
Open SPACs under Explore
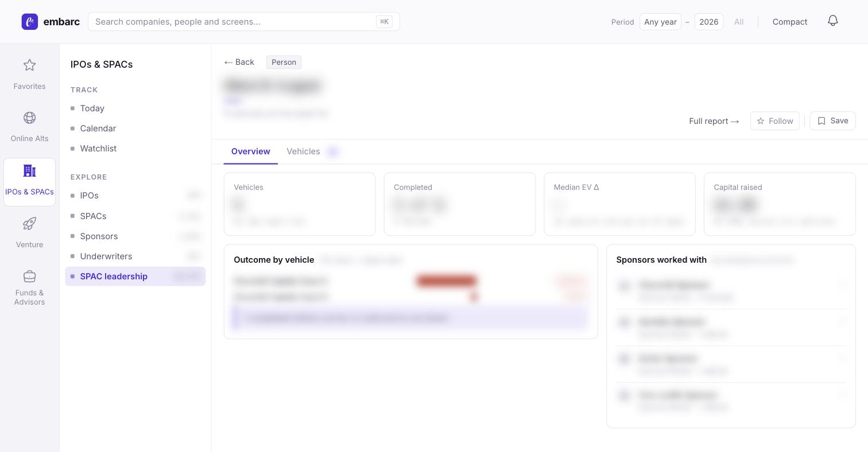point(135,216)
